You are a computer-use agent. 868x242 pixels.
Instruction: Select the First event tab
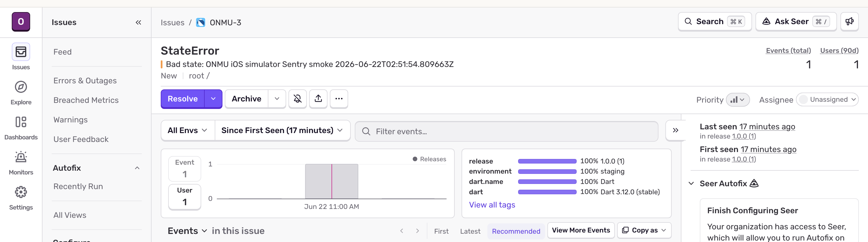[441, 231]
